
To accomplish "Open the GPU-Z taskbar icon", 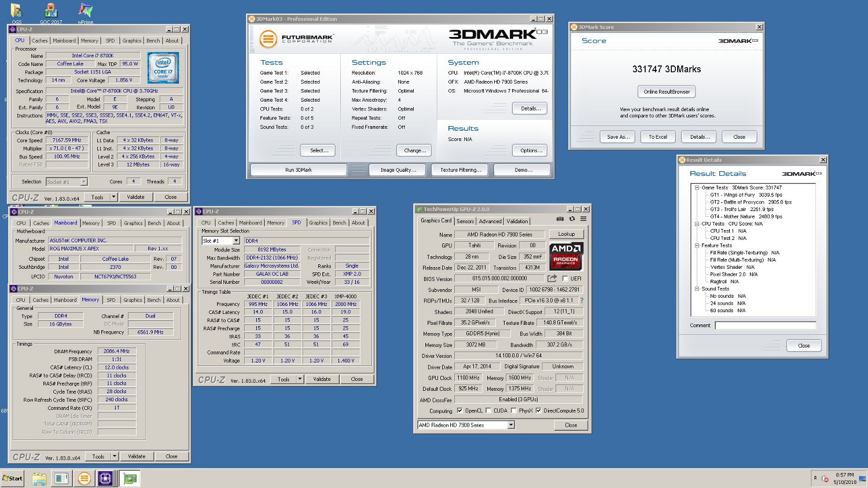I will (130, 478).
